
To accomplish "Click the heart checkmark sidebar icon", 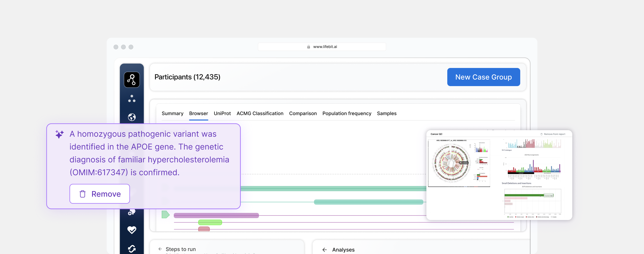I will (x=132, y=230).
